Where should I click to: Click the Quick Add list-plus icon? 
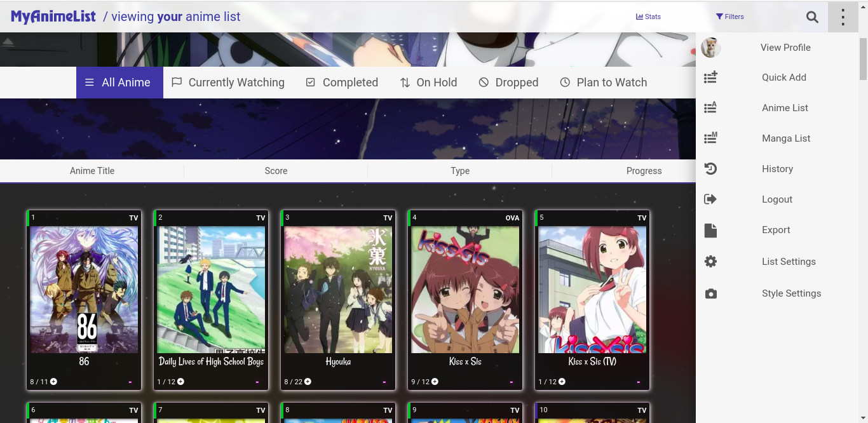click(710, 77)
